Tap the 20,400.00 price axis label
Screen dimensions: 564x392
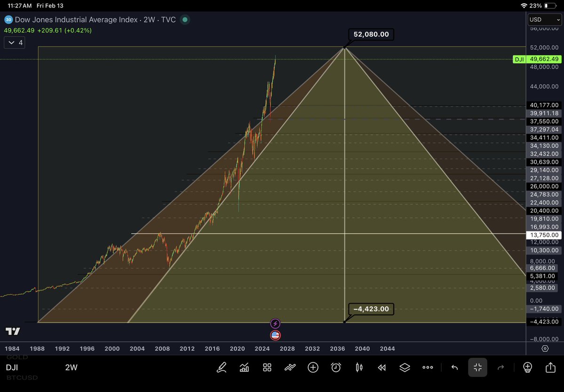point(544,211)
